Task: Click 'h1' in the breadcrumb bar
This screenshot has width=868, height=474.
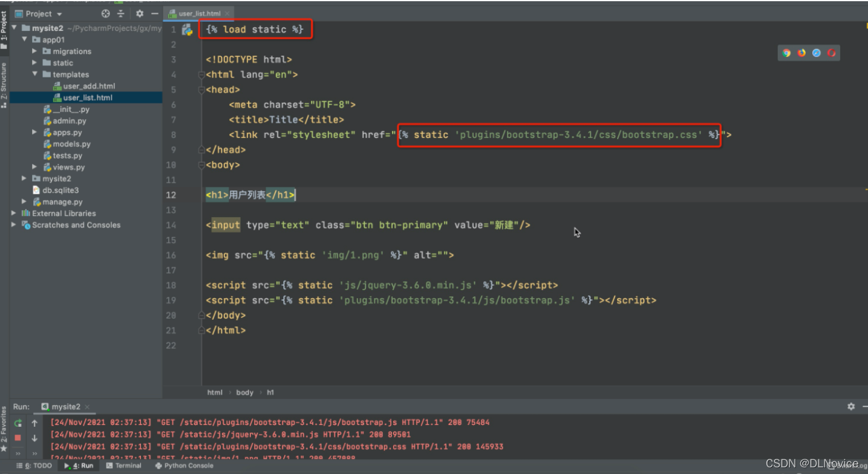Action: 270,392
